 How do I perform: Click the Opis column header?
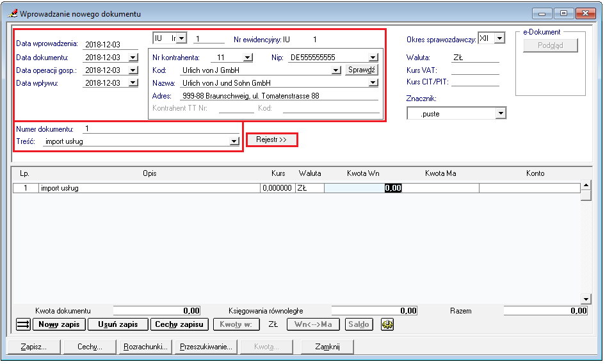[x=150, y=173]
